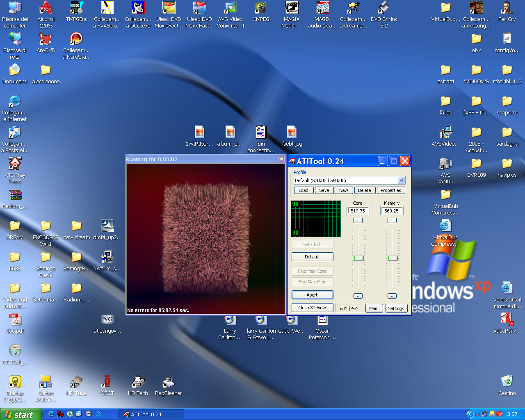Open the DVD Shrink 3.2 icon
Screen dimensions: 525x420
pyautogui.click(x=384, y=8)
